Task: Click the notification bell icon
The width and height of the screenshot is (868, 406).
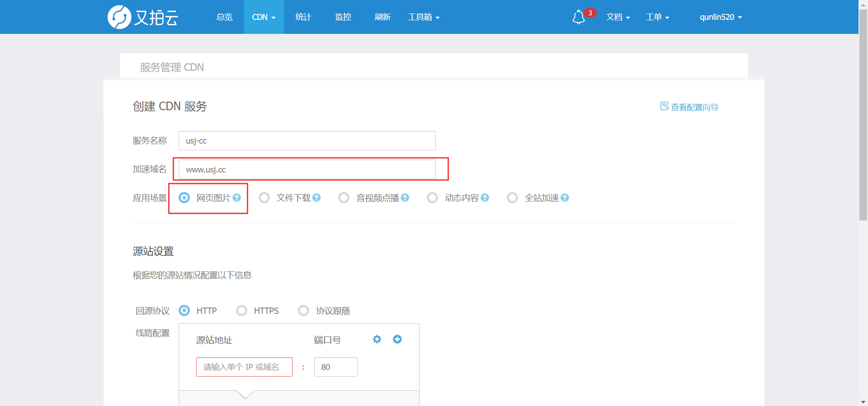Action: [x=578, y=18]
